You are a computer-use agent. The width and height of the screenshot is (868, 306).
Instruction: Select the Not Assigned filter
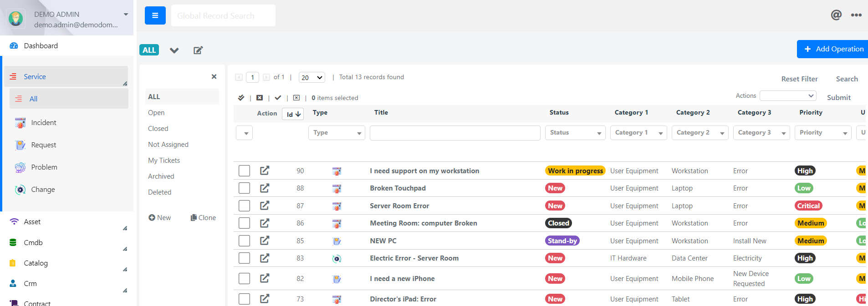pyautogui.click(x=168, y=145)
